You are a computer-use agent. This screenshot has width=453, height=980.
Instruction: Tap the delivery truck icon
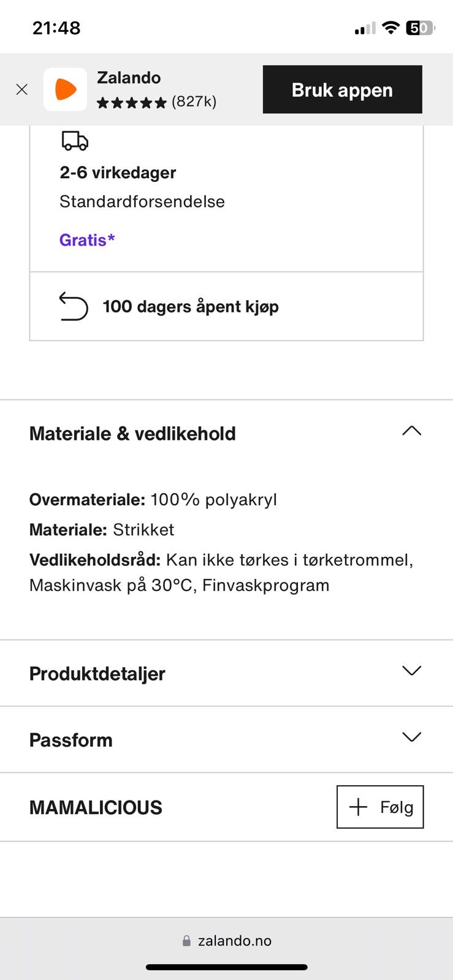point(75,141)
